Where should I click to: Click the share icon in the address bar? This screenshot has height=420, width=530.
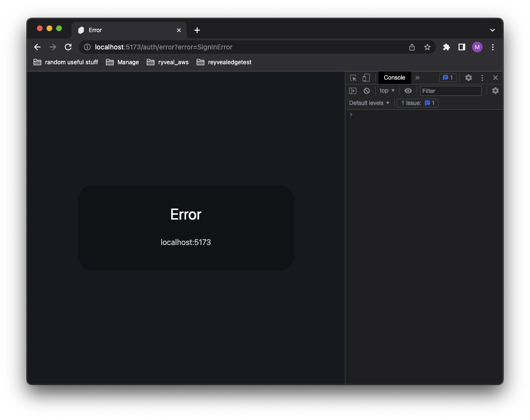coord(412,47)
